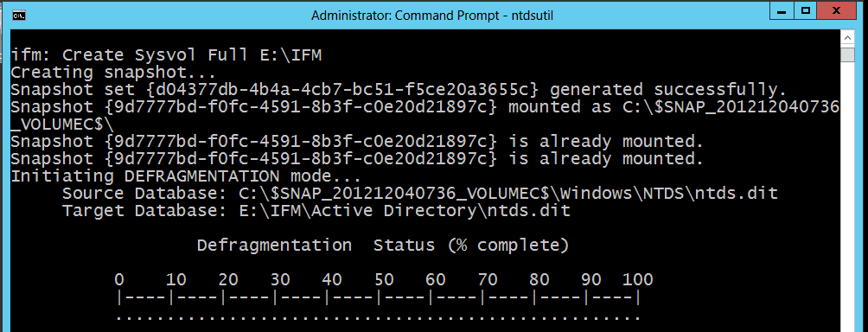Image resolution: width=868 pixels, height=332 pixels.
Task: Click the dotted defragmentation progress row
Action: tap(379, 317)
